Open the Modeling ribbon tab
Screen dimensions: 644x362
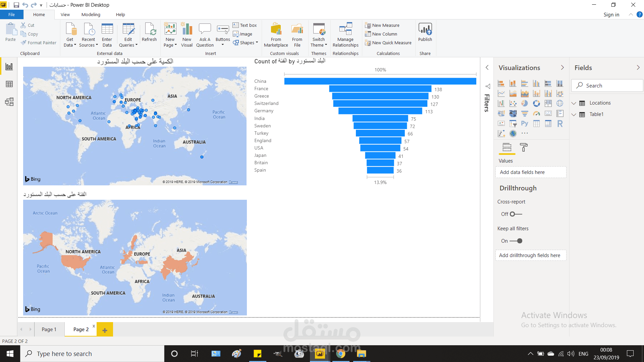click(91, 15)
